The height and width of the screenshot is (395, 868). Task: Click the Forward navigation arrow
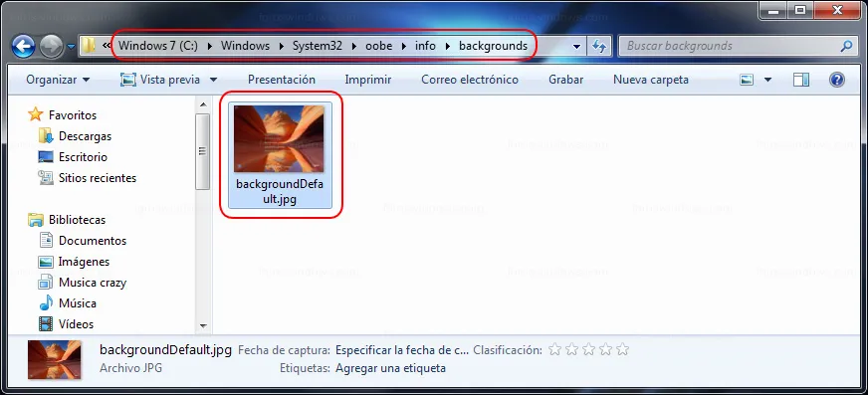(51, 47)
